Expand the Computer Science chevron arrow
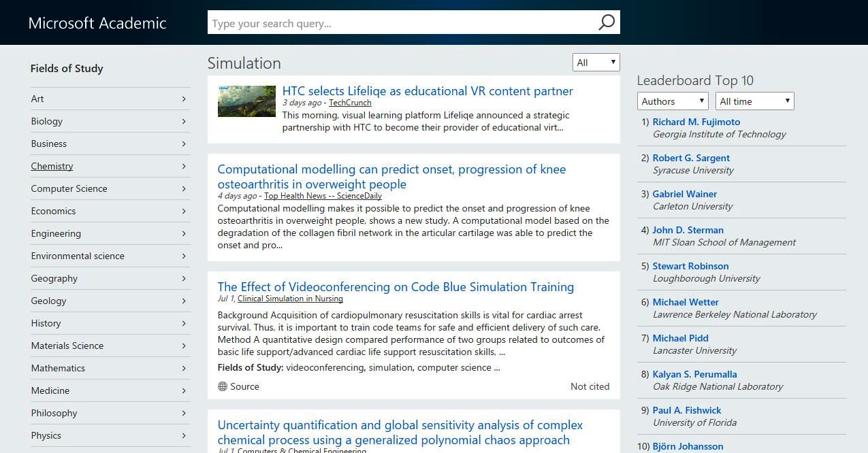Image resolution: width=868 pixels, height=453 pixels. [x=184, y=188]
